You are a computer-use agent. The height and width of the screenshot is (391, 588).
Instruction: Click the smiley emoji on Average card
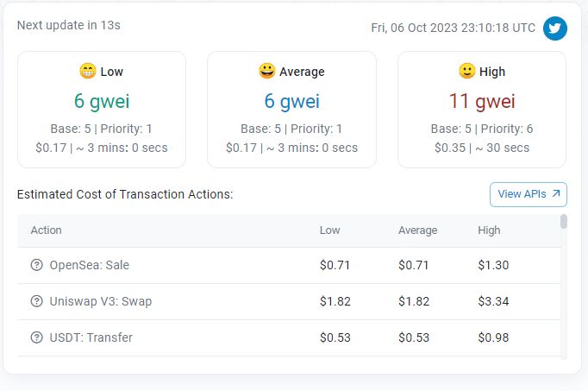click(x=267, y=71)
